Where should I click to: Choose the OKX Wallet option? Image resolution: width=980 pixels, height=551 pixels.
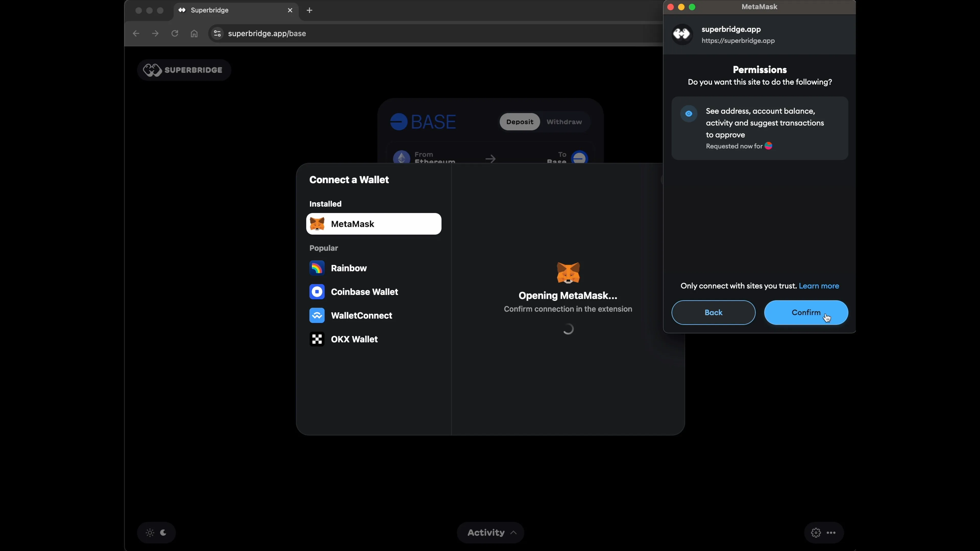(374, 339)
